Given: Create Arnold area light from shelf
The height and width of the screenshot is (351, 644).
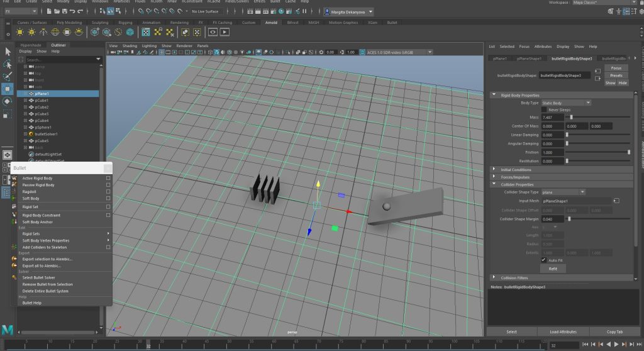Looking at the screenshot, I should pyautogui.click(x=19, y=32).
